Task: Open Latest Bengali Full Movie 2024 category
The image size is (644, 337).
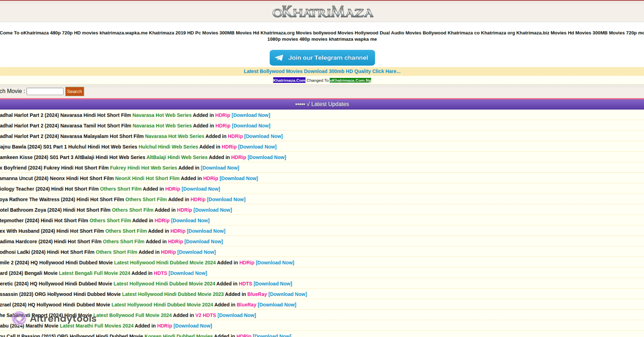Action: pos(95,273)
